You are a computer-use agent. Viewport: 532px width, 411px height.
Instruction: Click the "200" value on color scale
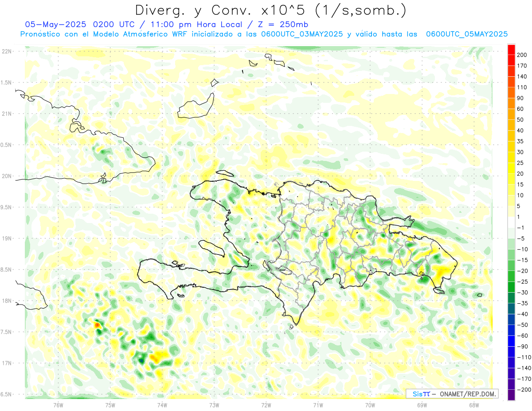pos(523,55)
